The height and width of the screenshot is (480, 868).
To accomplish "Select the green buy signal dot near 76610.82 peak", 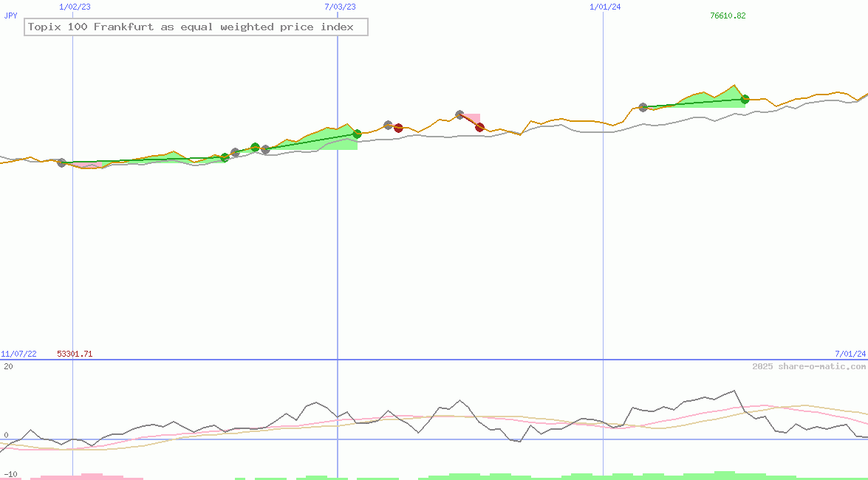I will [x=745, y=100].
